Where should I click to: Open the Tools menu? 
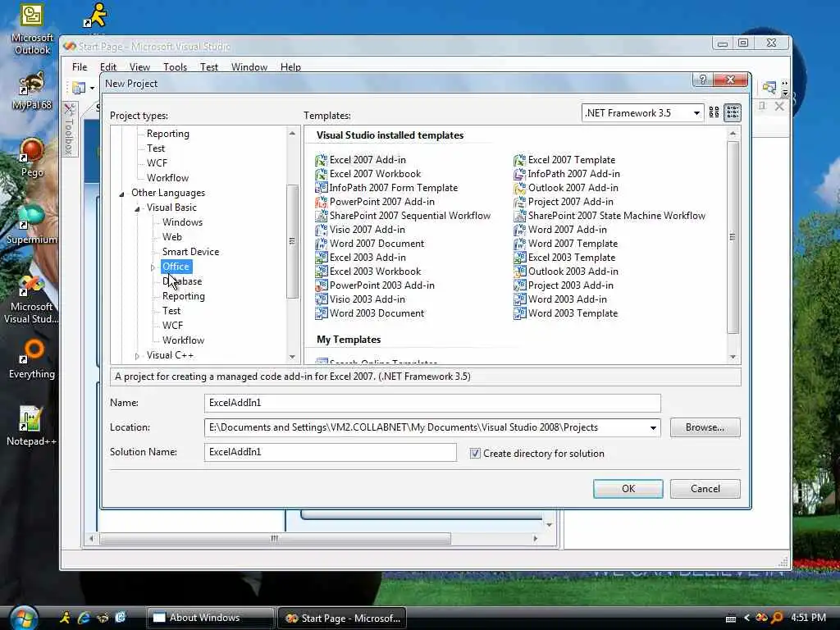[x=176, y=67]
